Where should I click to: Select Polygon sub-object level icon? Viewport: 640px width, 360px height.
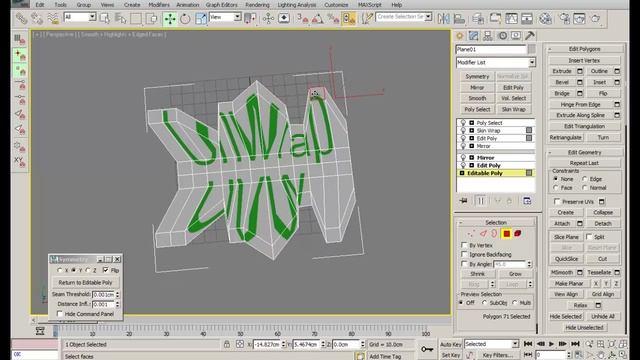(x=507, y=233)
